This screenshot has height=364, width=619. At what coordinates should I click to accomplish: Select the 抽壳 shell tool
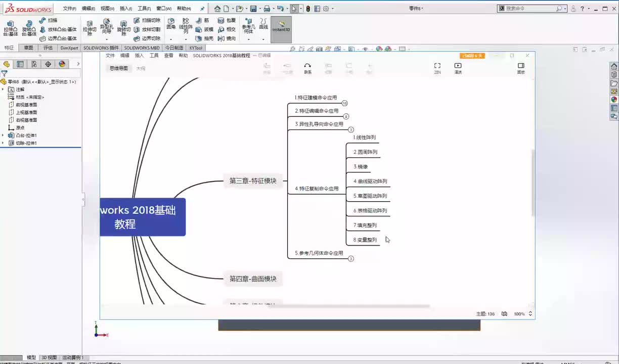[x=205, y=38]
